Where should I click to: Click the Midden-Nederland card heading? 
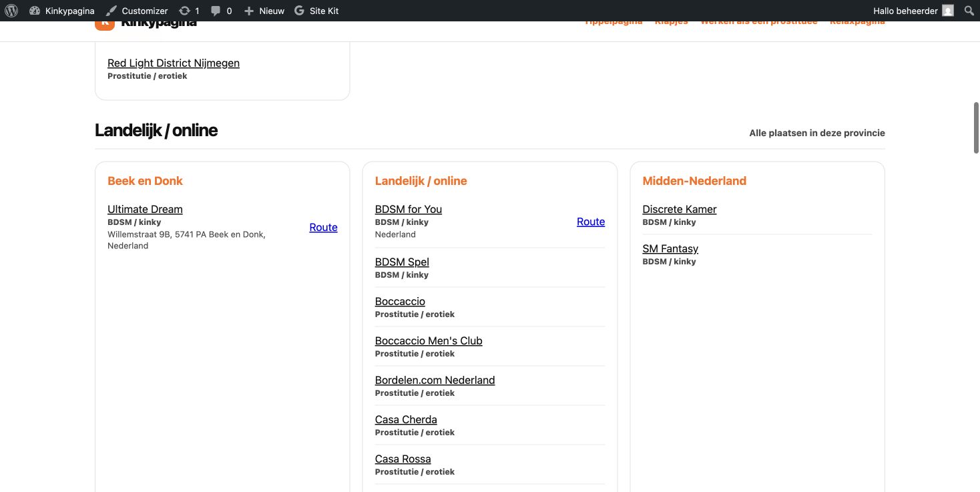coord(694,181)
